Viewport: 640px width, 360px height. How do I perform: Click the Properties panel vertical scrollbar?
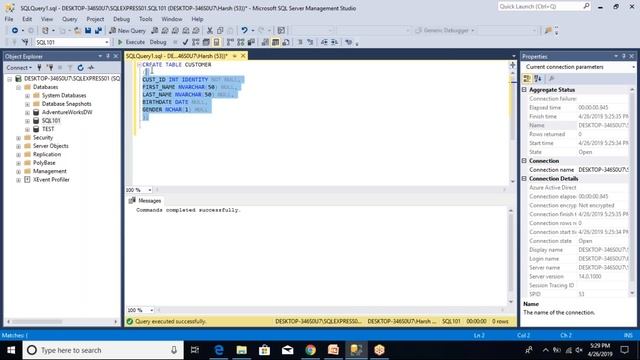point(632,191)
